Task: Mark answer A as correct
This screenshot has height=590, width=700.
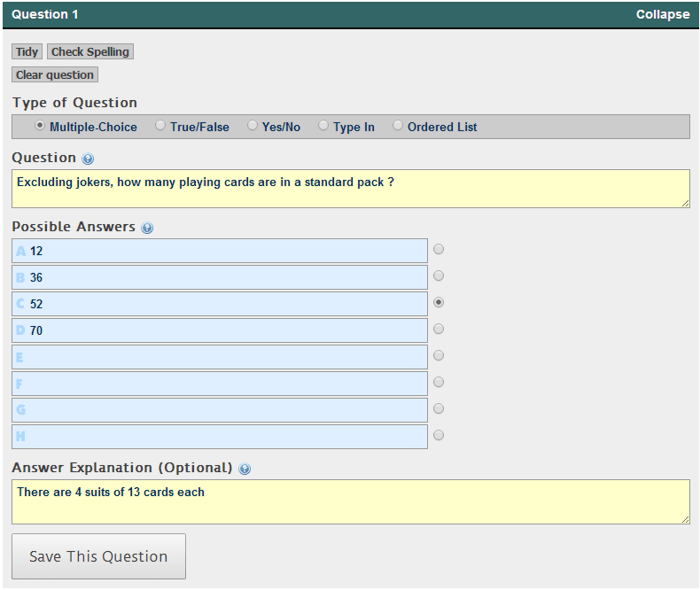Action: tap(439, 249)
